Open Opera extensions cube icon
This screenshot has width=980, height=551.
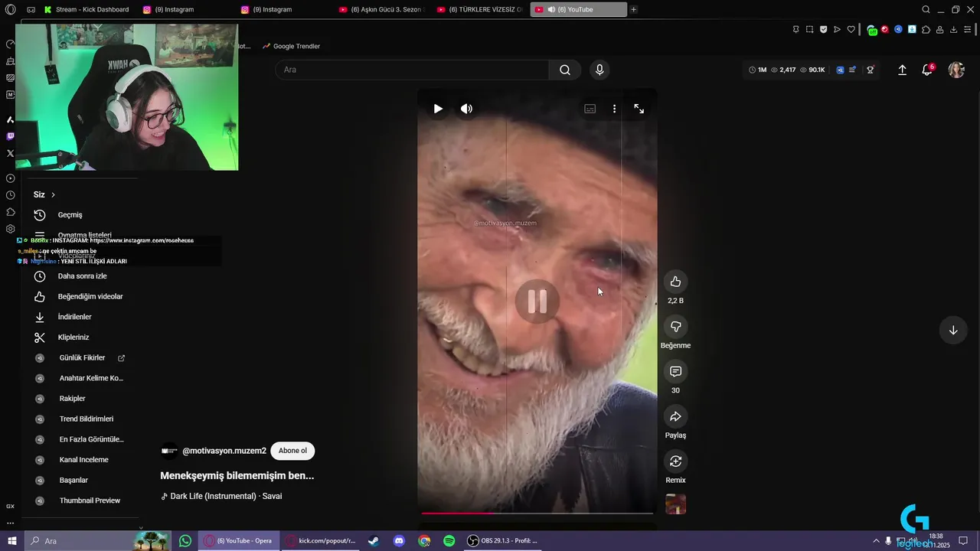[x=926, y=29]
